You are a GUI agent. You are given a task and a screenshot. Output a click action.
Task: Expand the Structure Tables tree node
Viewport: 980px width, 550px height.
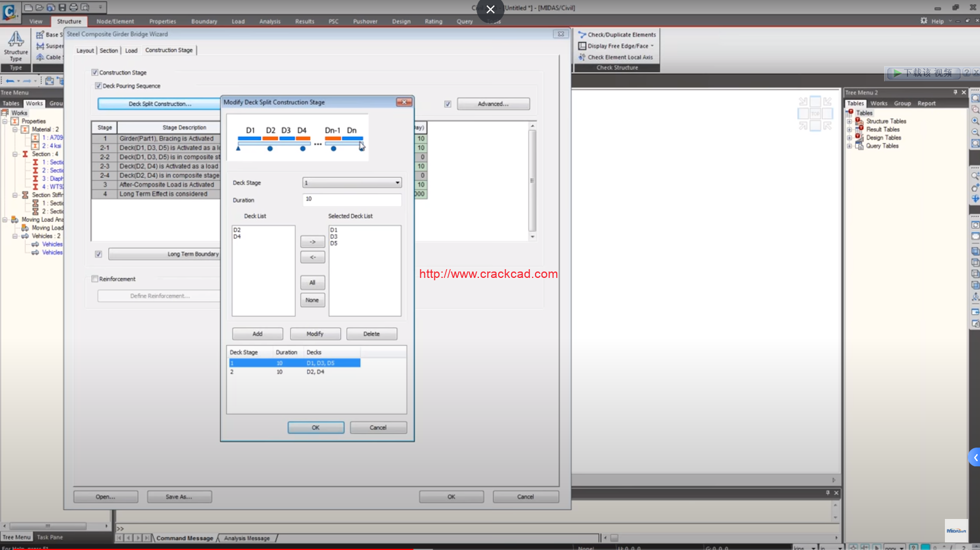tap(849, 121)
